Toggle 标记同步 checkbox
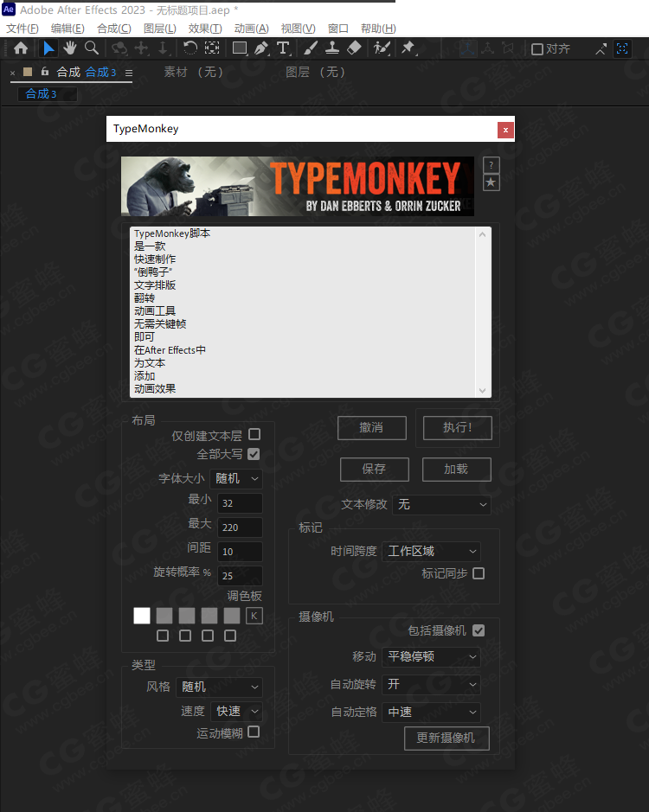649x812 pixels. tap(479, 573)
